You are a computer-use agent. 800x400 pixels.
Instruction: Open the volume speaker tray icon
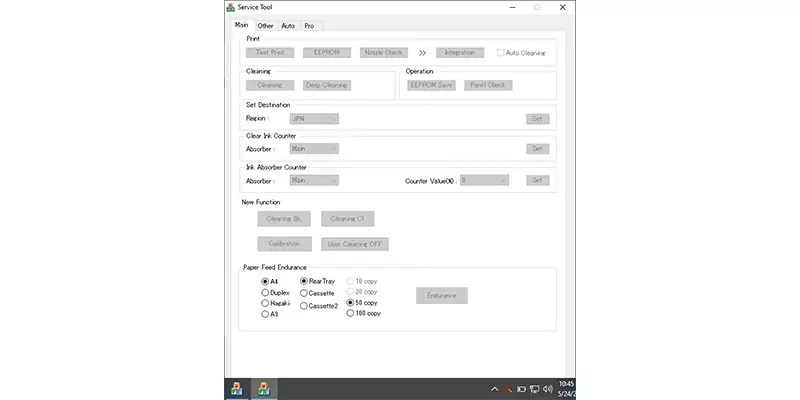pos(547,389)
